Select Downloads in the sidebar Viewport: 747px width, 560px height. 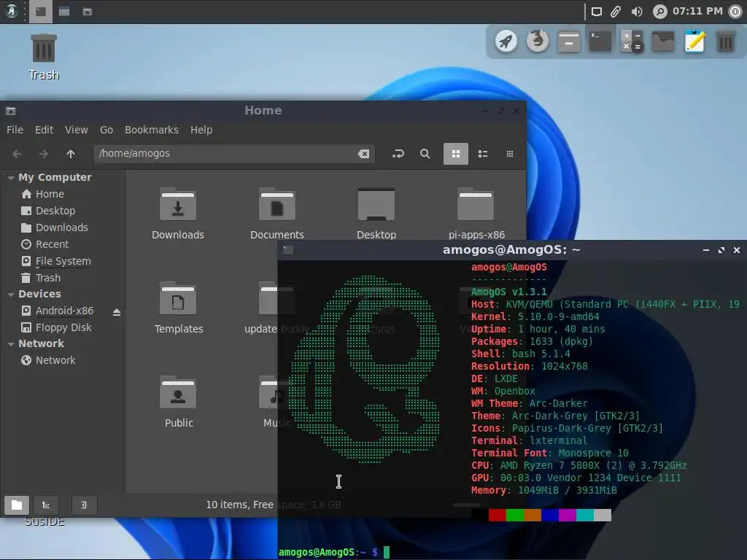(x=63, y=227)
